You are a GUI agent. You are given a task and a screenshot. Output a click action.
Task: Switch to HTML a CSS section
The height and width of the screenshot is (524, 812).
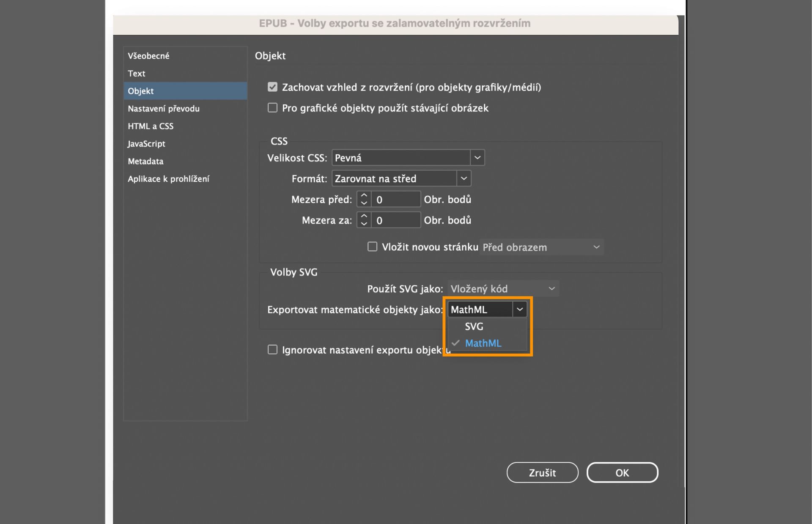pyautogui.click(x=150, y=126)
